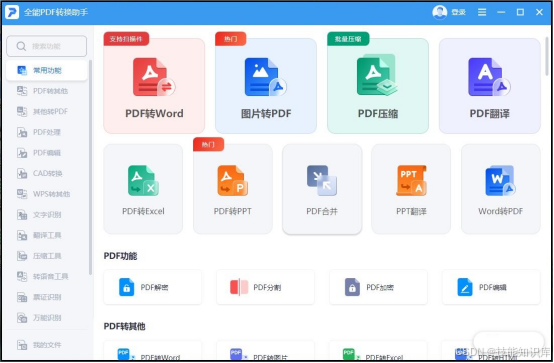Click the main content vertical scrollbar
This screenshot has height=363, width=554.
[547, 57]
